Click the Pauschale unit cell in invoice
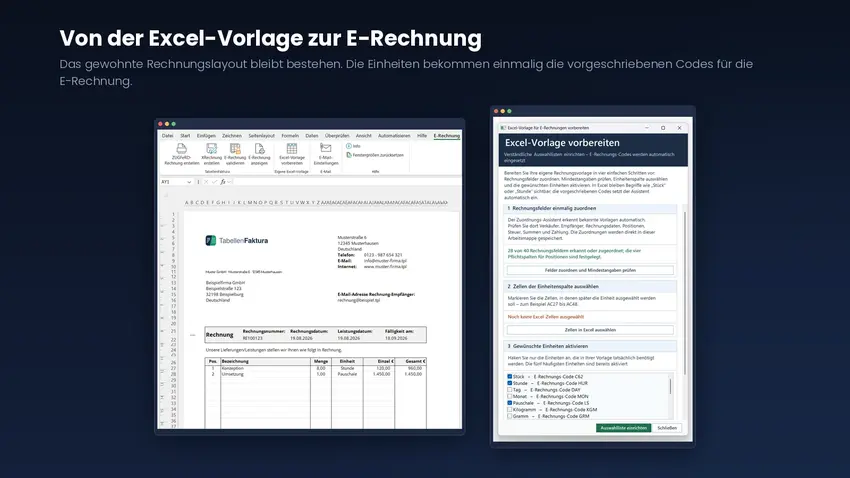The width and height of the screenshot is (850, 478). [347, 374]
